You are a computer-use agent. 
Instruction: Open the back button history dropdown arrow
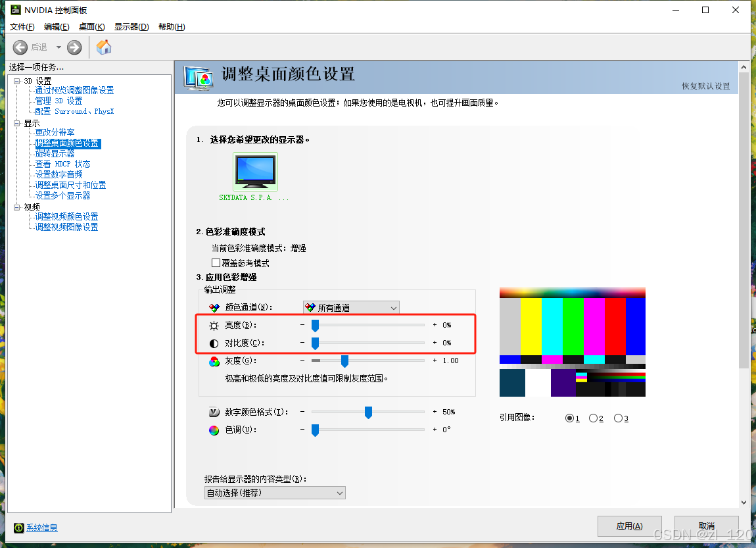[59, 47]
